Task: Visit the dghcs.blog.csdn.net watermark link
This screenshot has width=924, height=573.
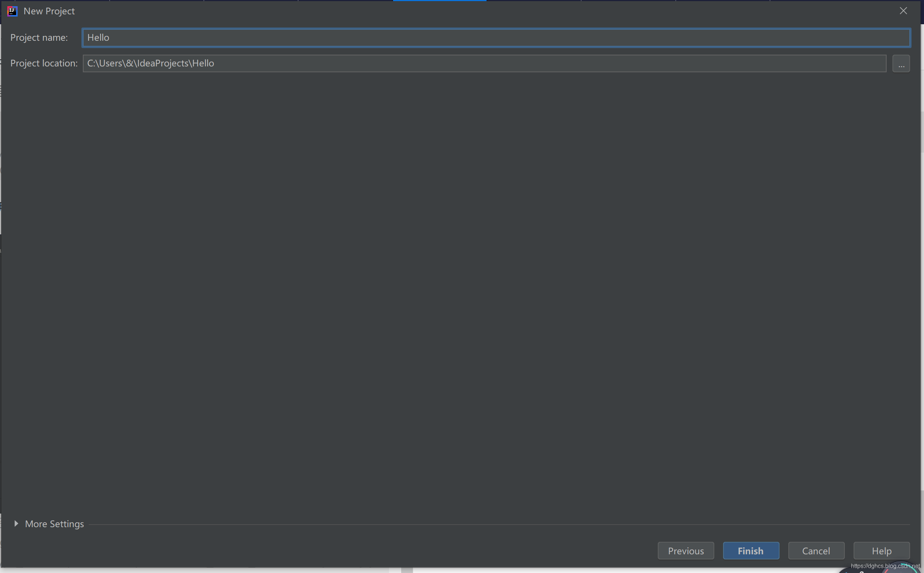Action: tap(885, 565)
